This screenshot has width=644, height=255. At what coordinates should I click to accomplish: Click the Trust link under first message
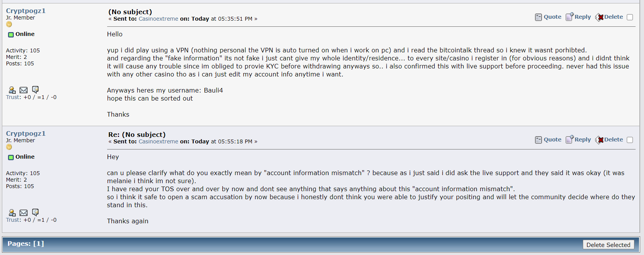point(13,97)
